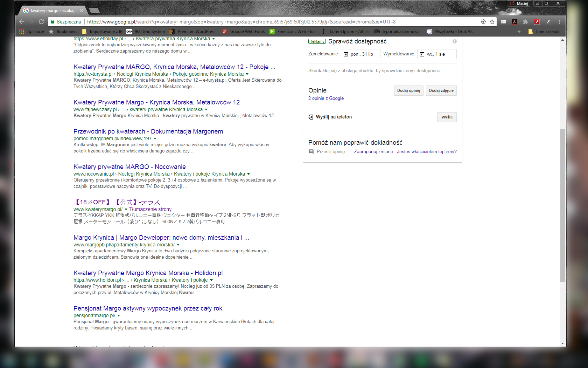588x368 pixels.
Task: Open 6 portali z darmowymi bookmark
Action: (x=398, y=32)
